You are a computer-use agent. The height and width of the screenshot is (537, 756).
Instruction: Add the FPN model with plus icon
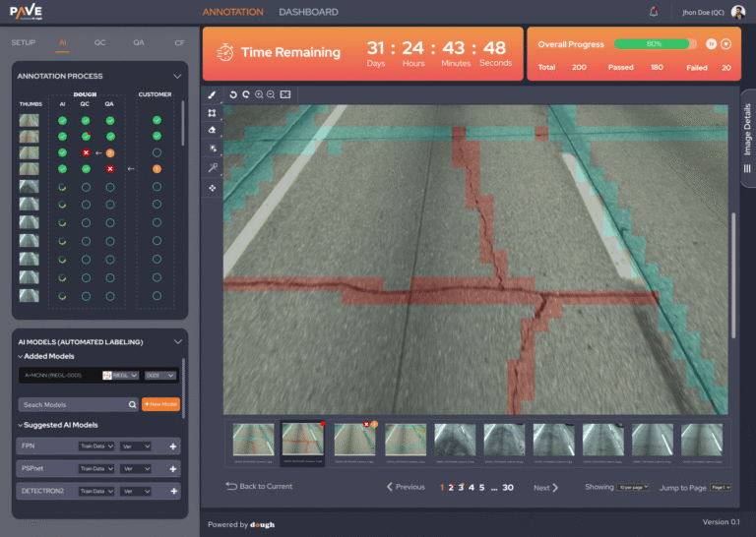pos(172,446)
